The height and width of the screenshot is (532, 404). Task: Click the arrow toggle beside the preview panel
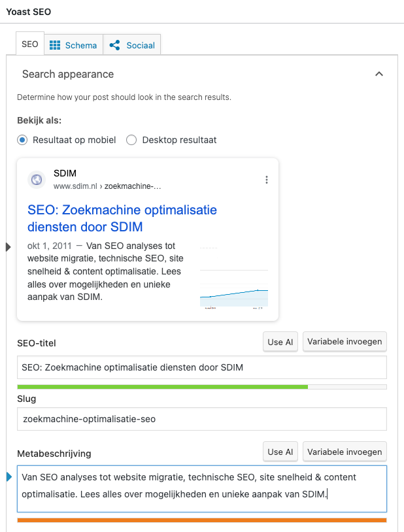pos(7,247)
